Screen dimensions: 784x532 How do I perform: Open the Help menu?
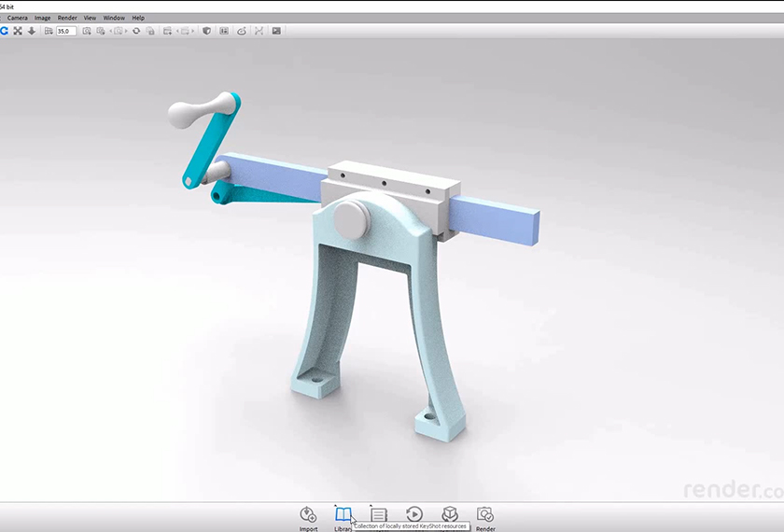pos(138,18)
